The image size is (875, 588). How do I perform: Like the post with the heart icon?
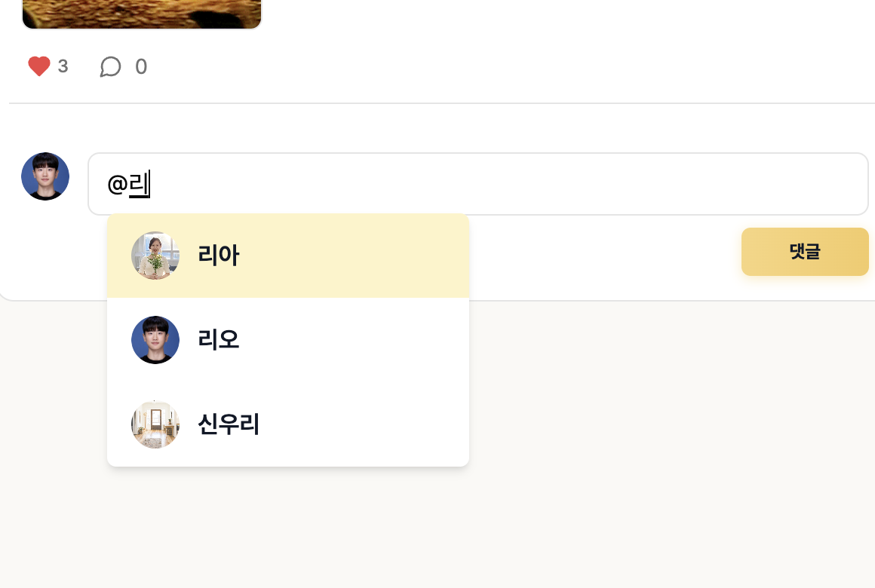pos(39,67)
